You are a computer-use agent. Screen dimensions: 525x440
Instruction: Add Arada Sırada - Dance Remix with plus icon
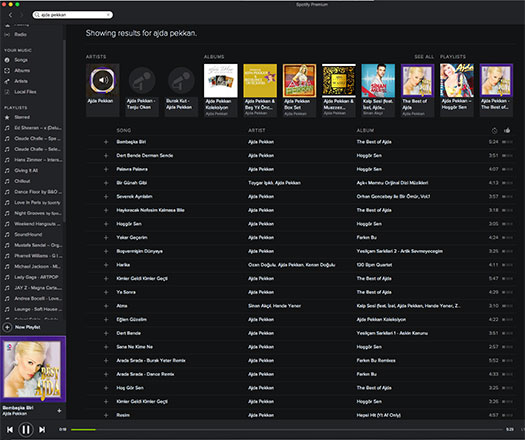tap(106, 374)
